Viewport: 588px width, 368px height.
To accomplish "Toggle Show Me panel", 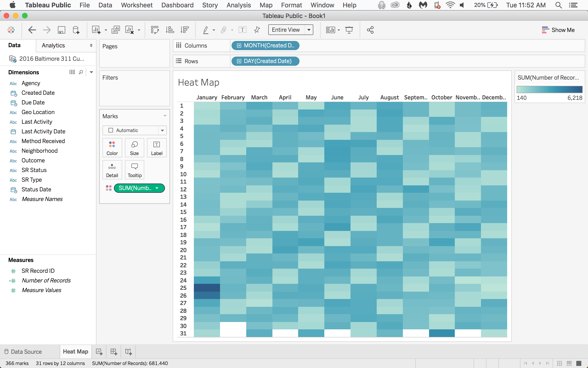I will 558,30.
